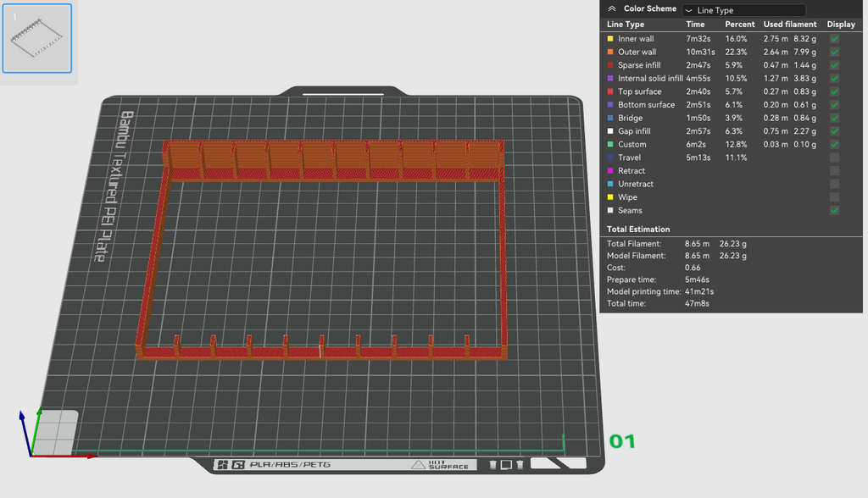Click the cyan Unretract swatch
Image resolution: width=868 pixels, height=498 pixels.
pos(610,184)
